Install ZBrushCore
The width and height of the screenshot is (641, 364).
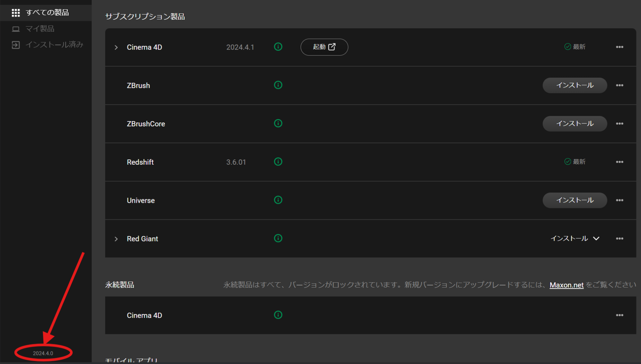(x=575, y=124)
